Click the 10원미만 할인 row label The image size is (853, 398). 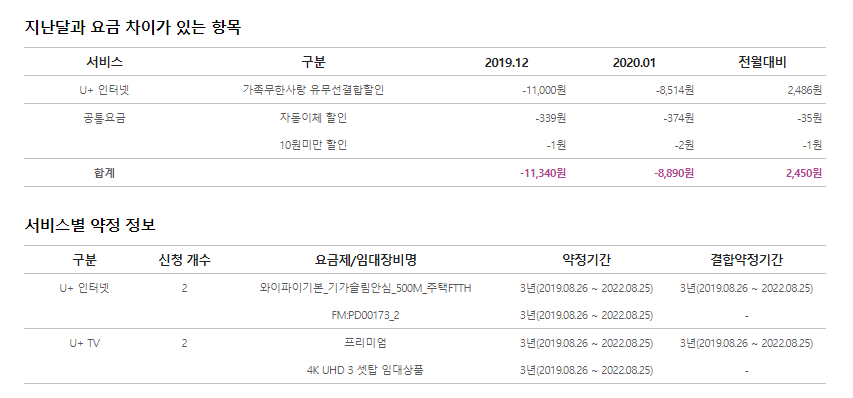[313, 145]
